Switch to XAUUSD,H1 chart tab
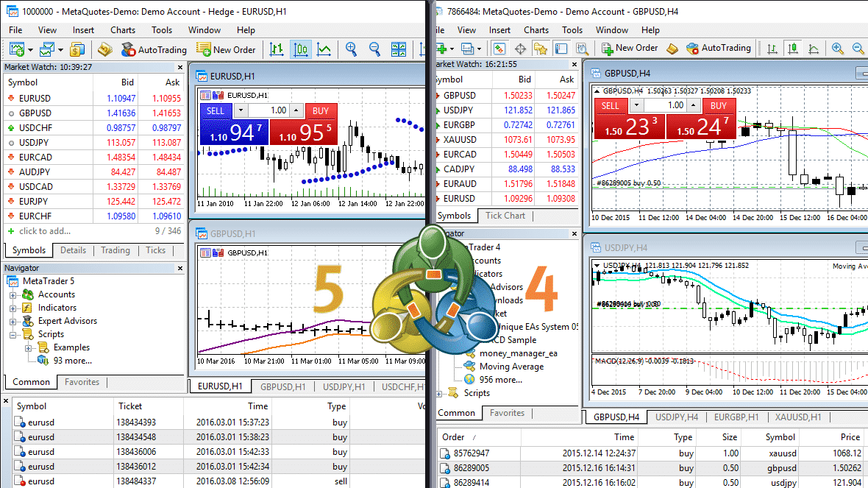Image resolution: width=868 pixels, height=488 pixels. [x=797, y=417]
